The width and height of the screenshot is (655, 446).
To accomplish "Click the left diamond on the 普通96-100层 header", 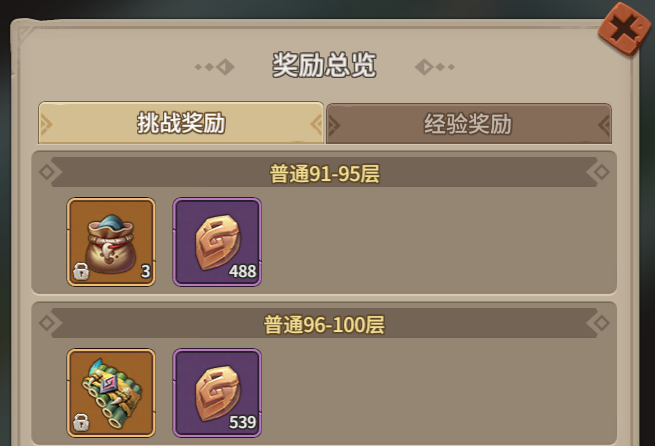I will [x=47, y=323].
